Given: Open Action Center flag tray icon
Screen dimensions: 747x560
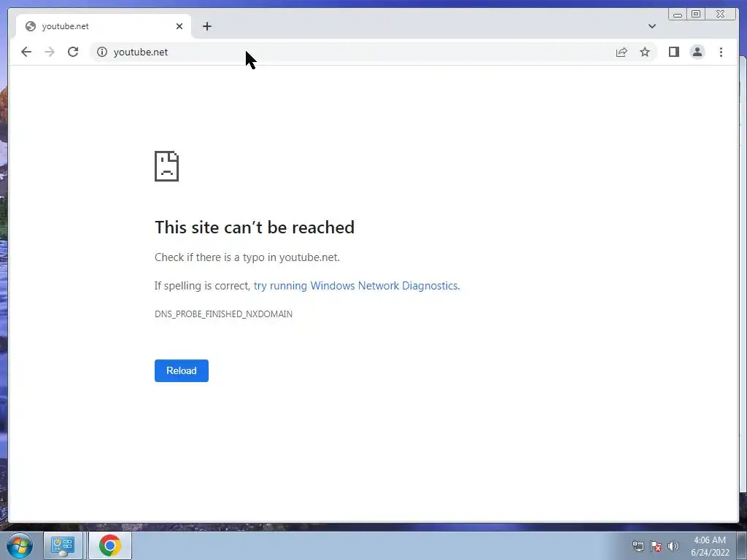Looking at the screenshot, I should [656, 546].
